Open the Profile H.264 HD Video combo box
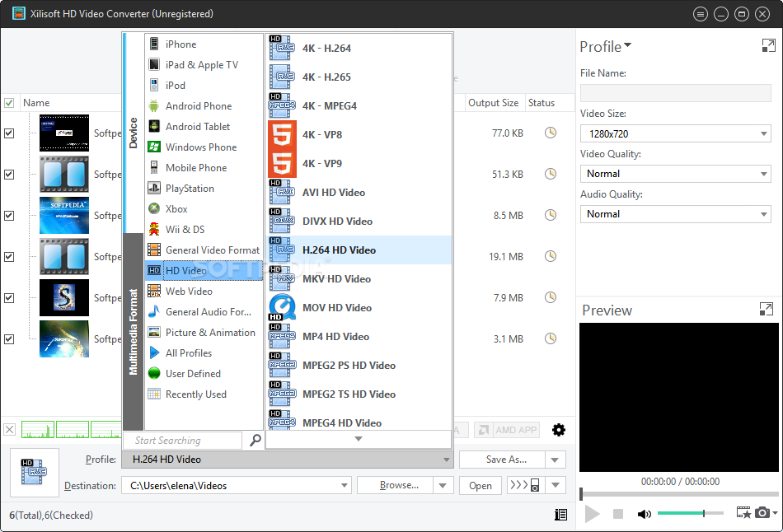 point(288,460)
